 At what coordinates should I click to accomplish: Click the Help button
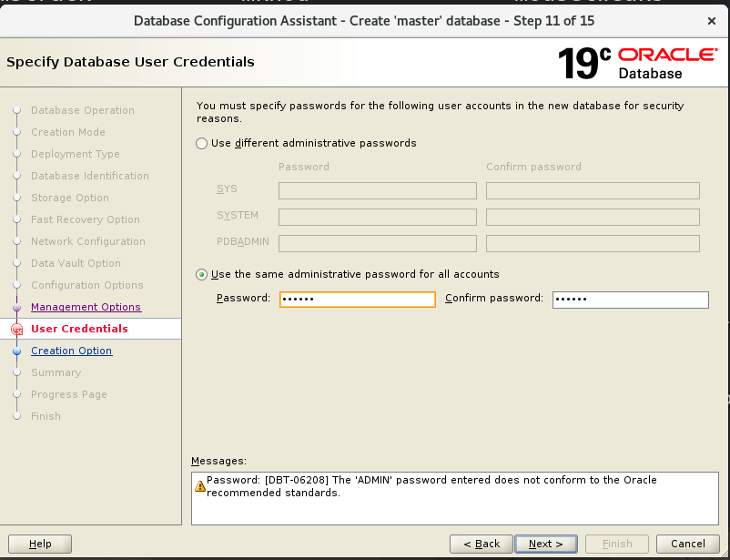(40, 544)
